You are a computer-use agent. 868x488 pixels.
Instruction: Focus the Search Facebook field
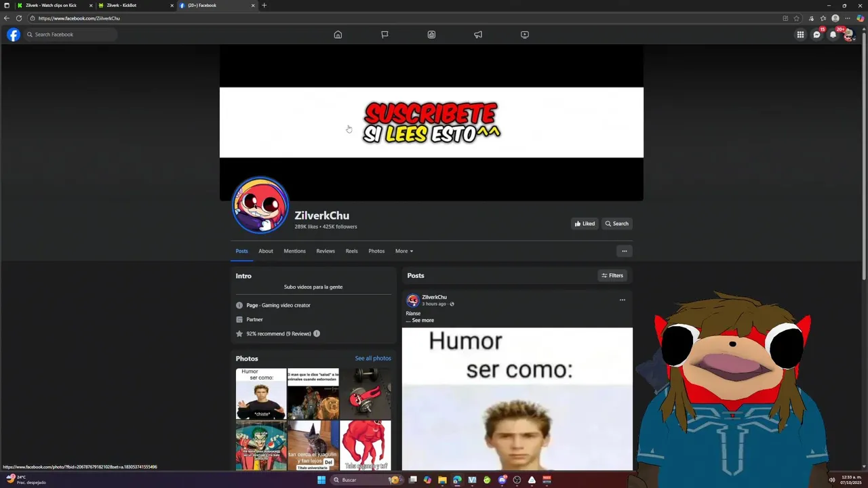(x=71, y=35)
